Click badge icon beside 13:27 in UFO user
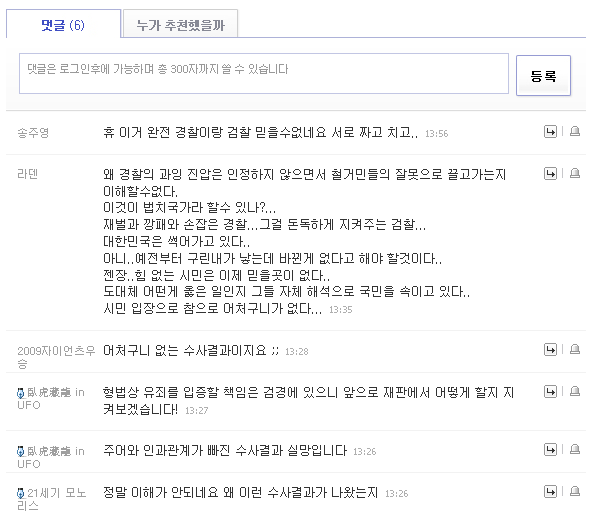 pyautogui.click(x=21, y=393)
